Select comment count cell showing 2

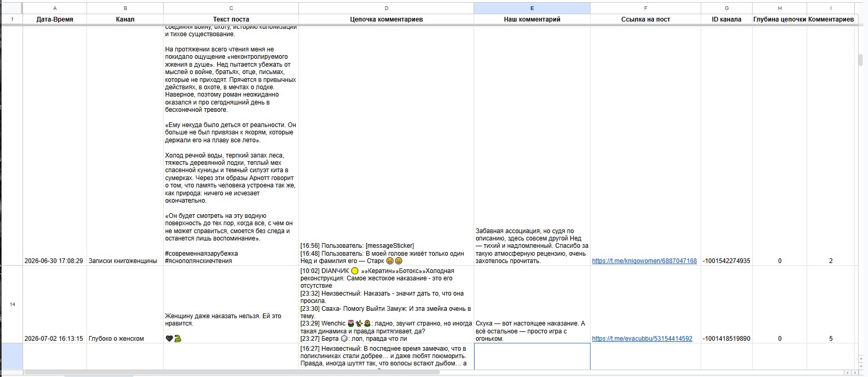831,146
